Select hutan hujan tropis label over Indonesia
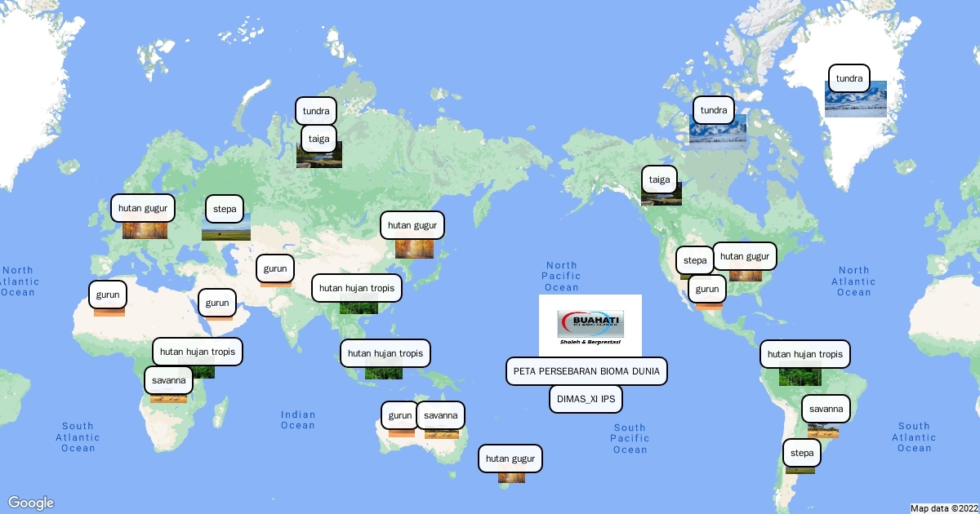 pyautogui.click(x=385, y=353)
